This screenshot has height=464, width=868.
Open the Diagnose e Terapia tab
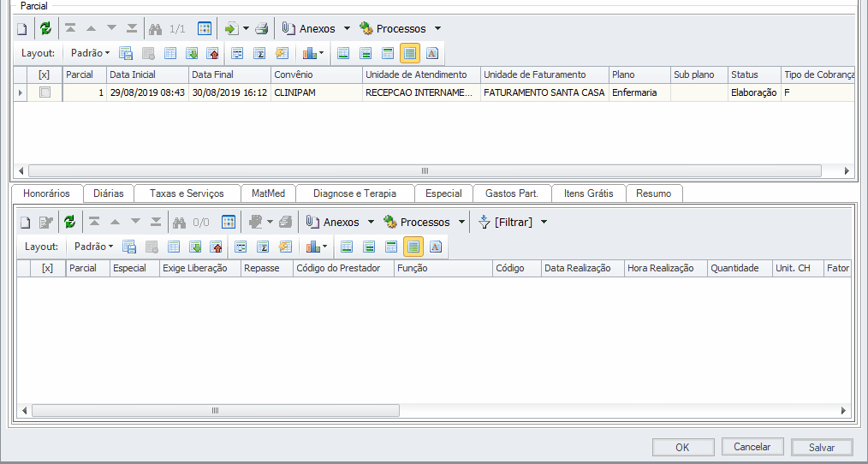(355, 193)
